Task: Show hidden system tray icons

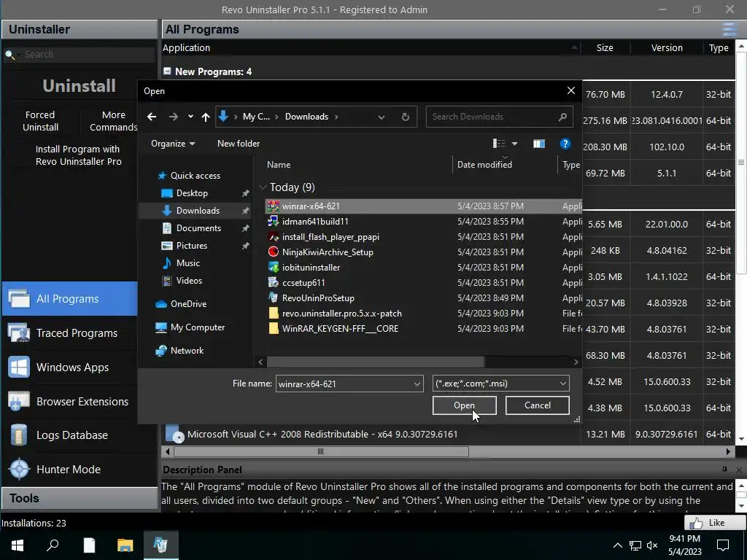Action: pyautogui.click(x=617, y=545)
